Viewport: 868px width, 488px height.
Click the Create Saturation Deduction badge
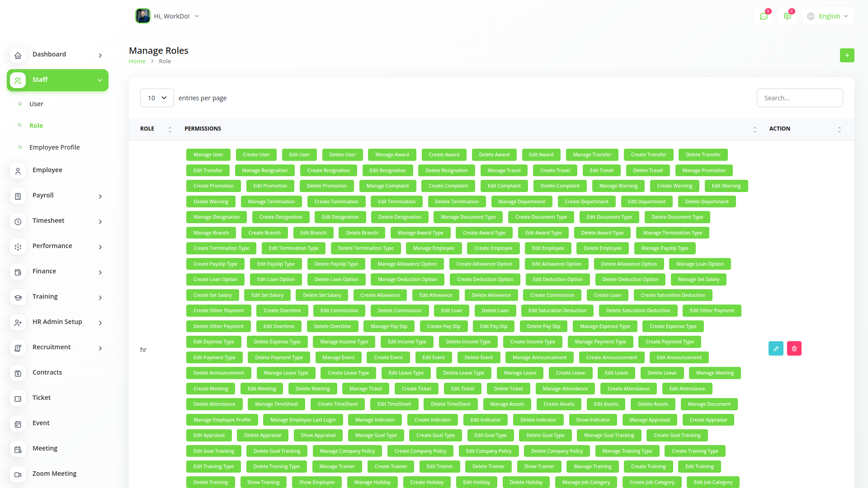point(673,295)
